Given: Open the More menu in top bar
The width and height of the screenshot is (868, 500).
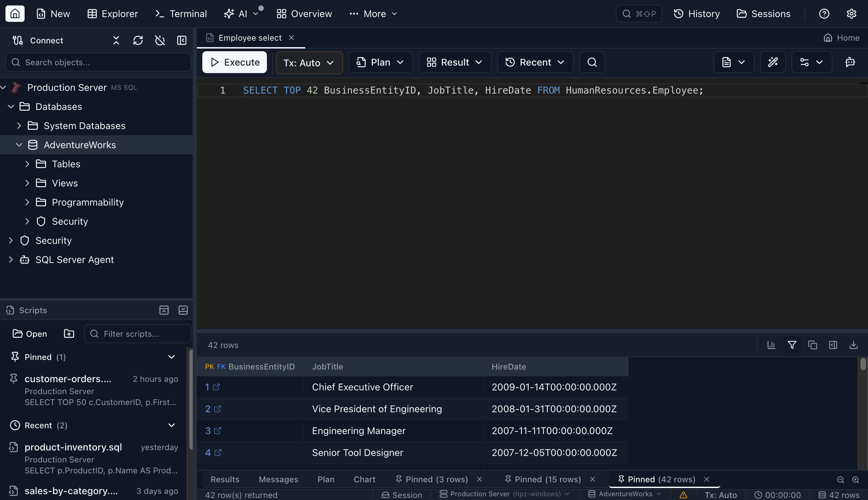Looking at the screenshot, I should (373, 14).
